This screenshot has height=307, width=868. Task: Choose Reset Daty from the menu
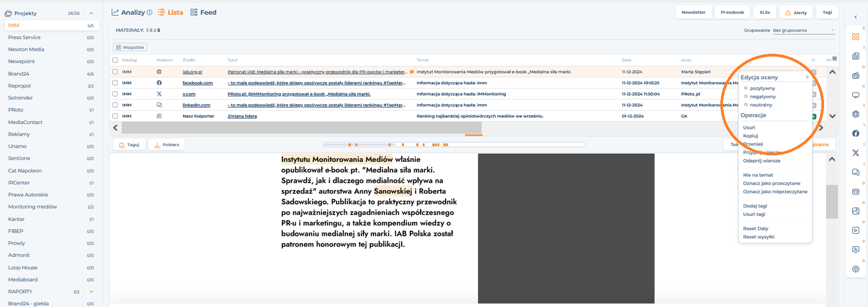point(756,228)
